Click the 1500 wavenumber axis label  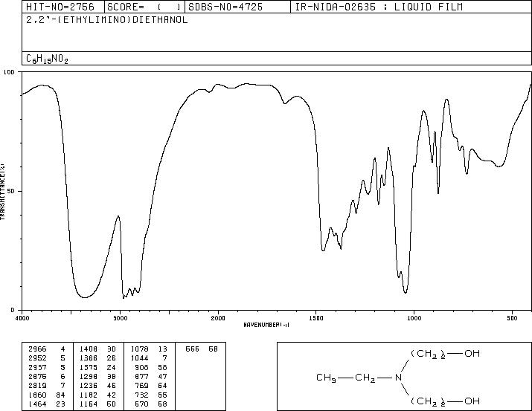pyautogui.click(x=316, y=318)
